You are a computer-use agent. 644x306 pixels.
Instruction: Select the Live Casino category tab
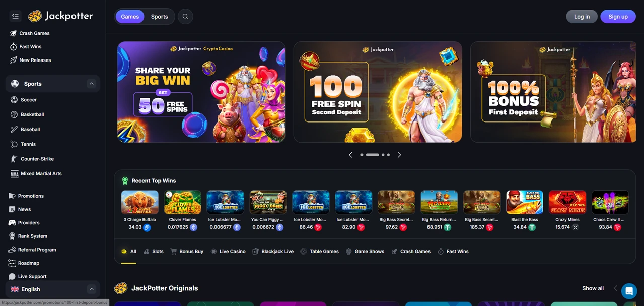coord(228,251)
